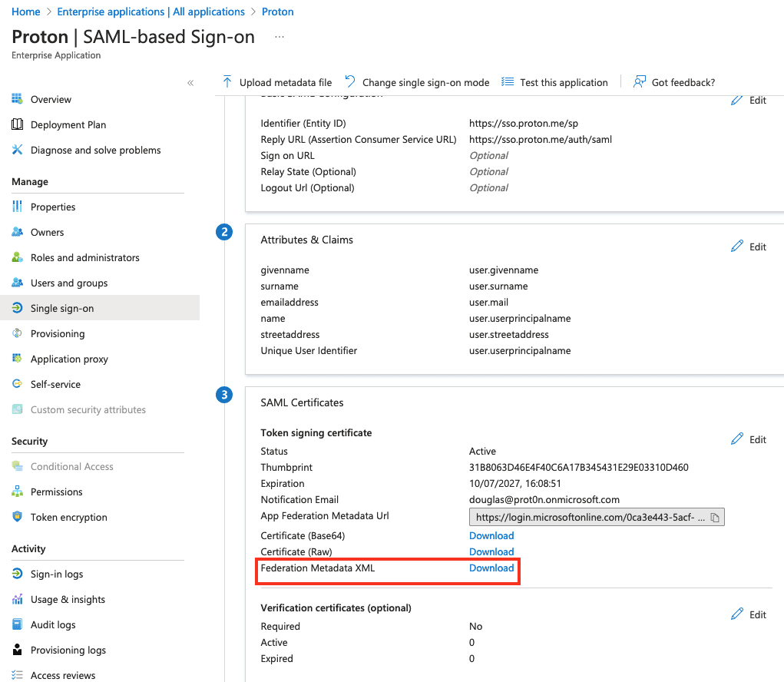784x682 pixels.
Task: Open Conditional Access icon
Action: coord(17,466)
